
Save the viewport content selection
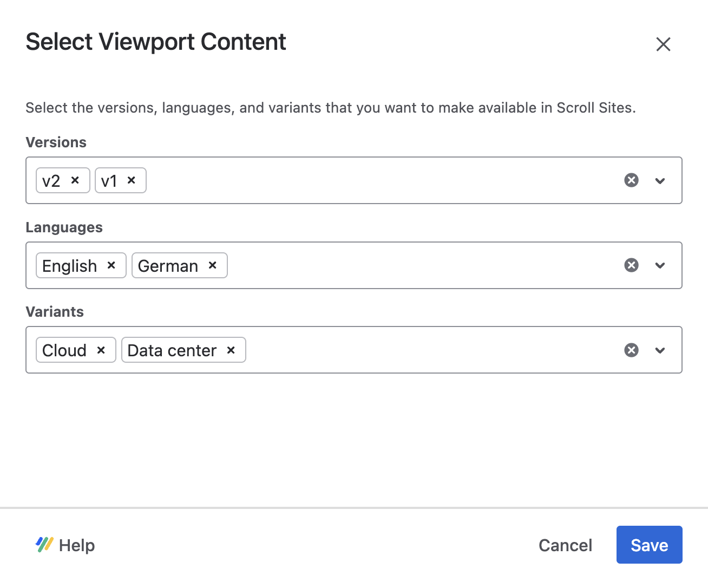click(x=649, y=545)
